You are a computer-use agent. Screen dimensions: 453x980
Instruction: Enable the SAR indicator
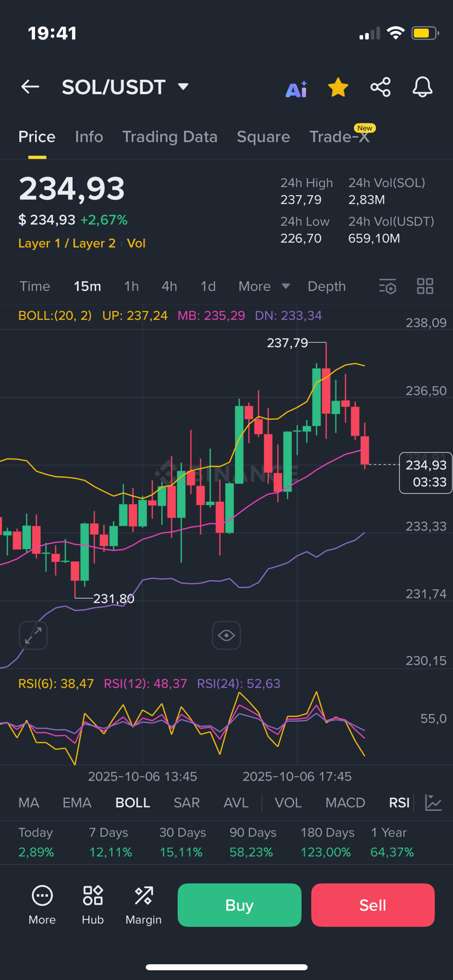pos(187,802)
